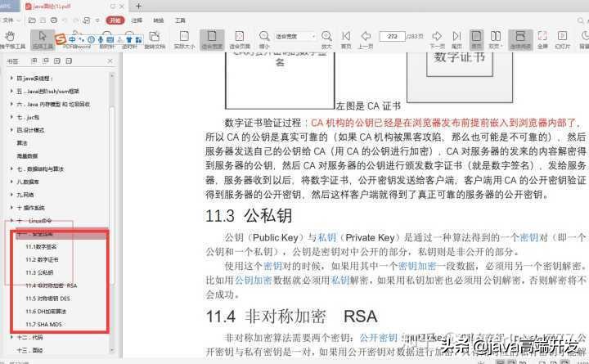Viewport: 589px width, 364px height.
Task: Toggle Single page layout
Action: 476,39
